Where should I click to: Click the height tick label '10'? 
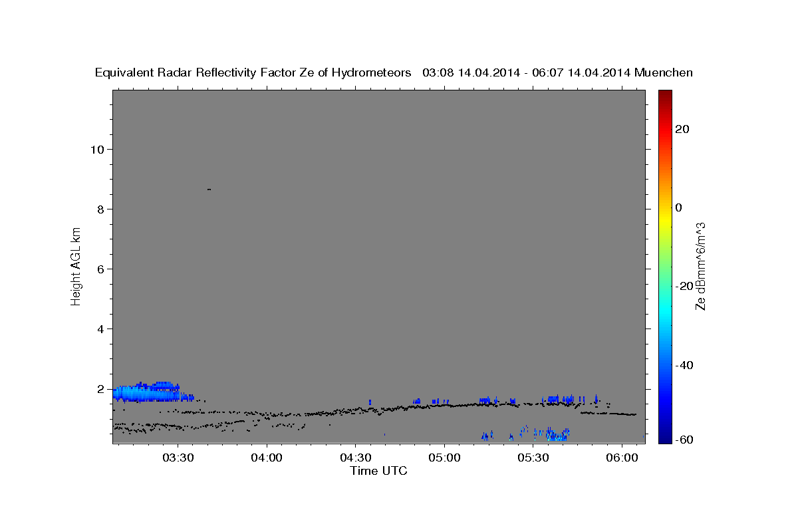coord(97,149)
